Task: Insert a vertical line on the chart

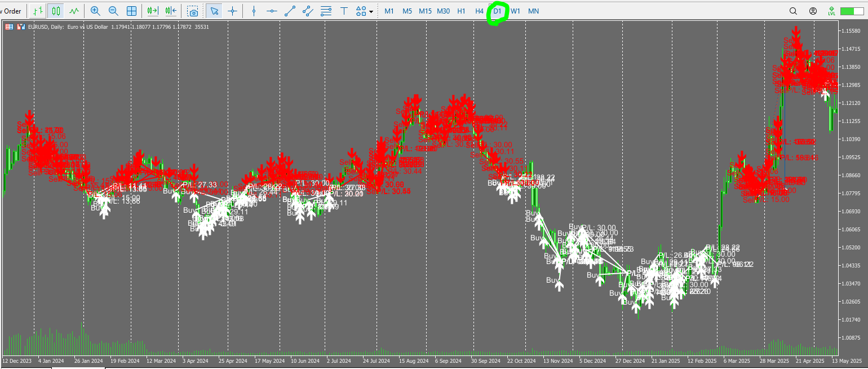Action: pos(254,11)
